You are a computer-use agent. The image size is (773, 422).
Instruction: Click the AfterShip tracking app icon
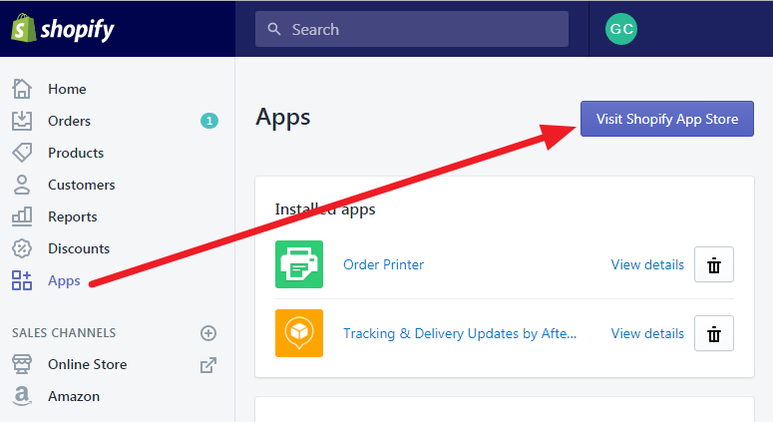pyautogui.click(x=299, y=333)
